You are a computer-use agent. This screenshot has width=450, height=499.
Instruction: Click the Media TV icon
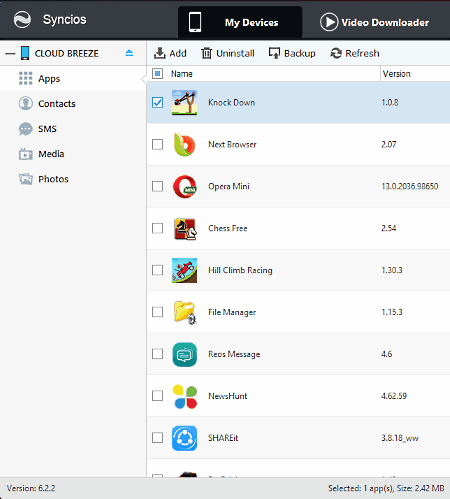click(26, 154)
